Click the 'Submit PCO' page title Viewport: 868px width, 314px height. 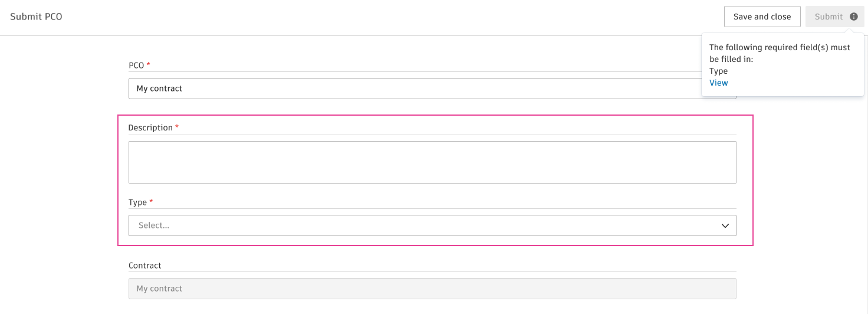36,17
